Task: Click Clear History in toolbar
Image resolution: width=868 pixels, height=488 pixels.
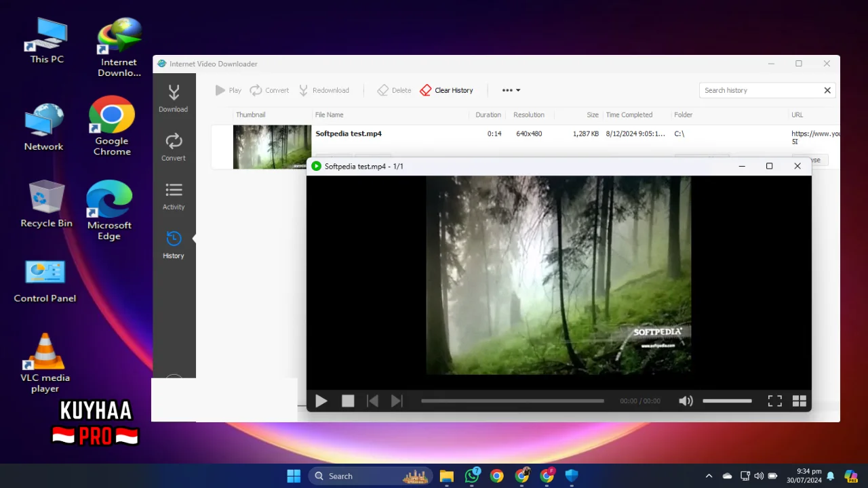Action: pyautogui.click(x=446, y=90)
